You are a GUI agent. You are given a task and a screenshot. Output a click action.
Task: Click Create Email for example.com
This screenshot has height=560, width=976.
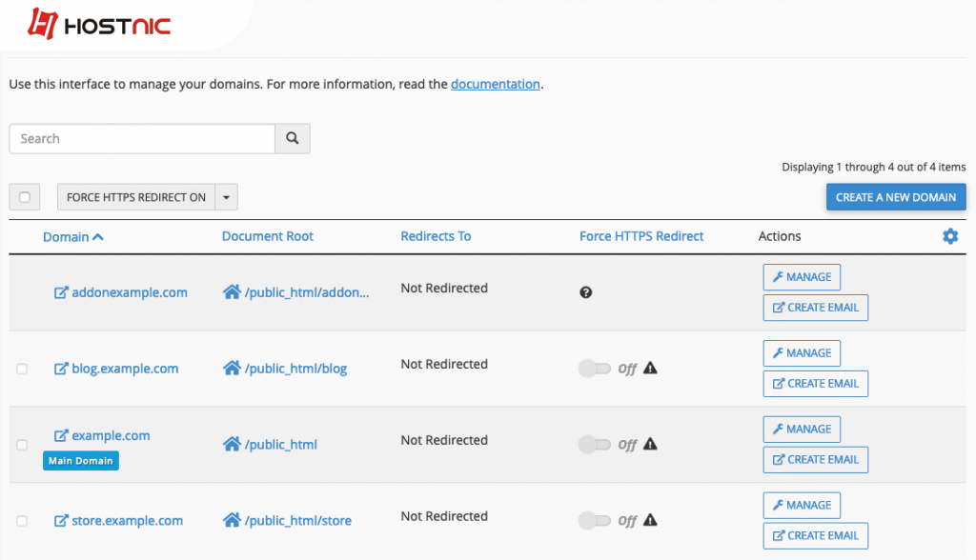pos(816,459)
